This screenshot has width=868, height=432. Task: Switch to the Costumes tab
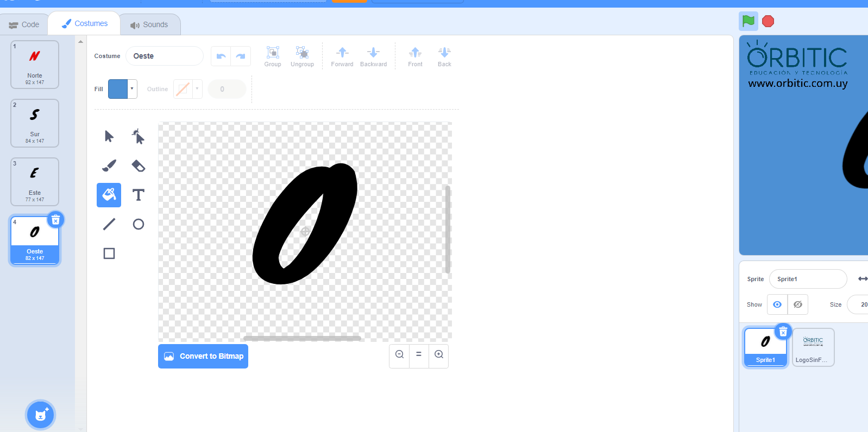[x=84, y=23]
